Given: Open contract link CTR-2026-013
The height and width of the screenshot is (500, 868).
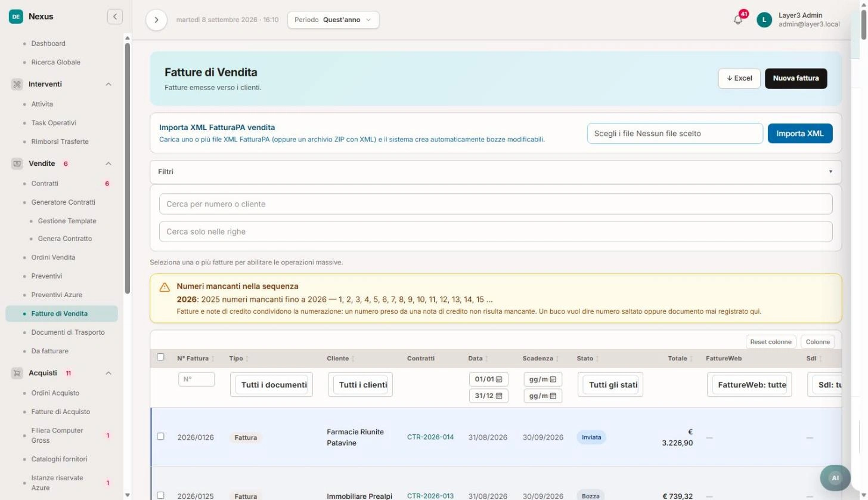Looking at the screenshot, I should click(430, 496).
